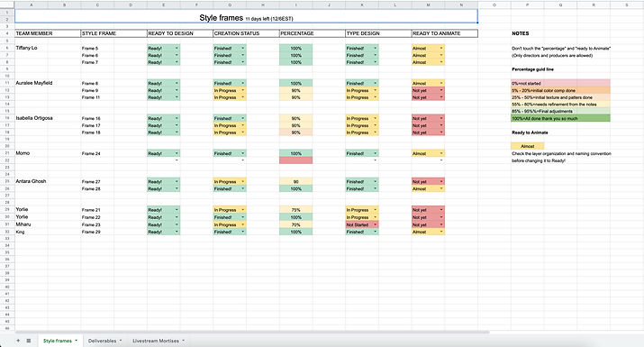Open Frame 21 Ready to Animate 'Not yet' dropdown

pyautogui.click(x=441, y=210)
